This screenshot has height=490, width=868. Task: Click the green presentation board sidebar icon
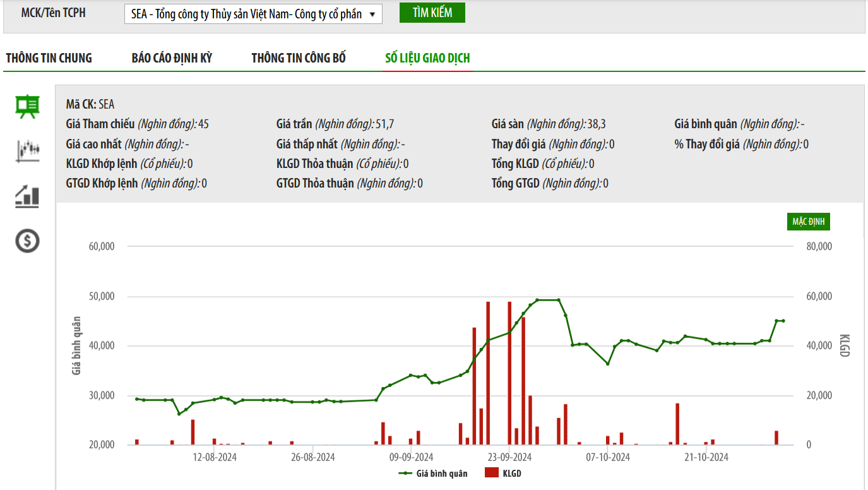click(28, 107)
